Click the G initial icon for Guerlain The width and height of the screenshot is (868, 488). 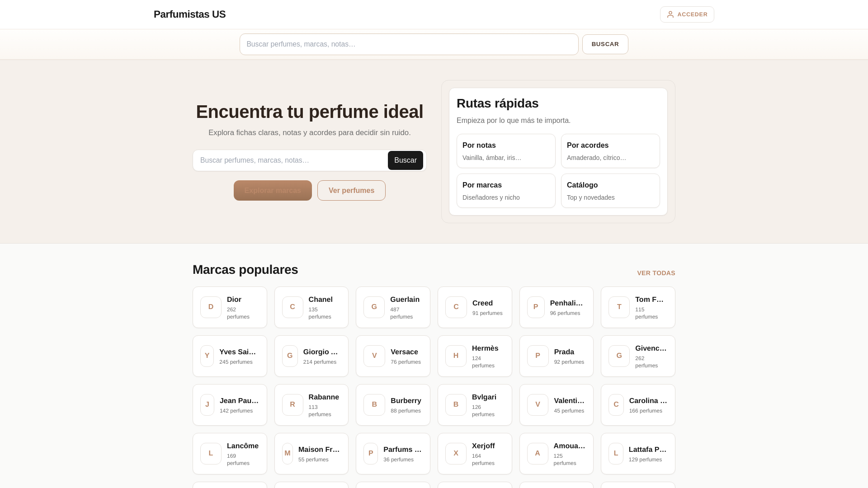[374, 307]
